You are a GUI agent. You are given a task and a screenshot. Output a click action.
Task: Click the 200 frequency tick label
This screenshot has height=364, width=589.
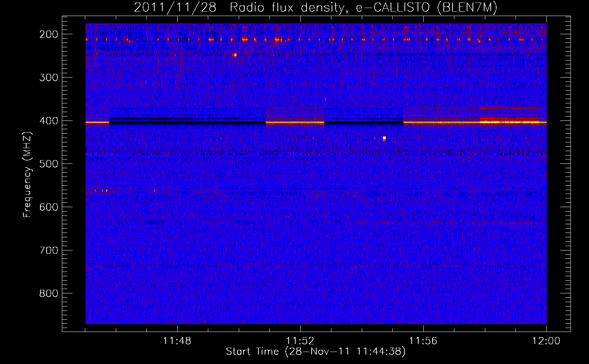click(48, 34)
